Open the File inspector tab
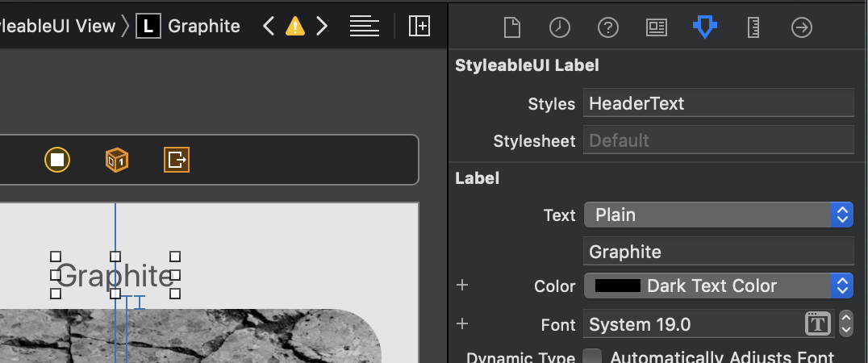The image size is (868, 363). click(511, 27)
